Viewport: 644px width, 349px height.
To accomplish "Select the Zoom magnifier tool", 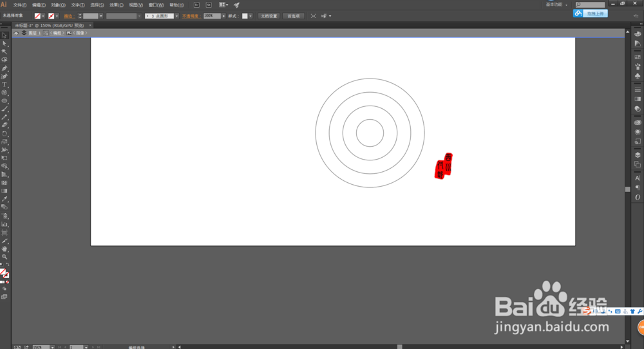I will coord(5,257).
